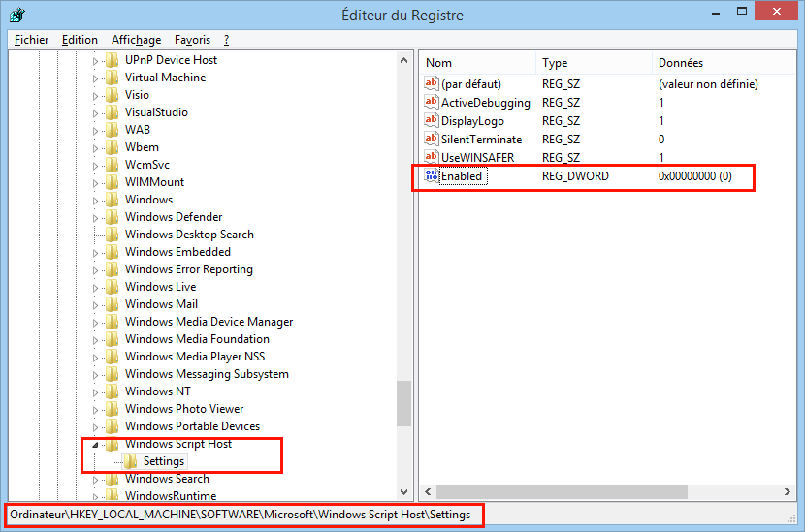This screenshot has width=805, height=532.
Task: Click the Windows Desktop Search folder icon
Action: point(113,235)
